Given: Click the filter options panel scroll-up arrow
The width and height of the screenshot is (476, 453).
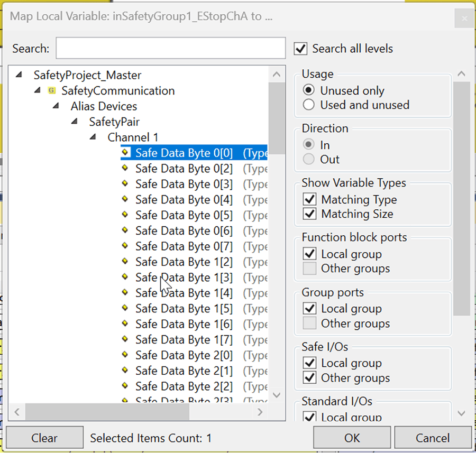Looking at the screenshot, I should click(x=461, y=73).
